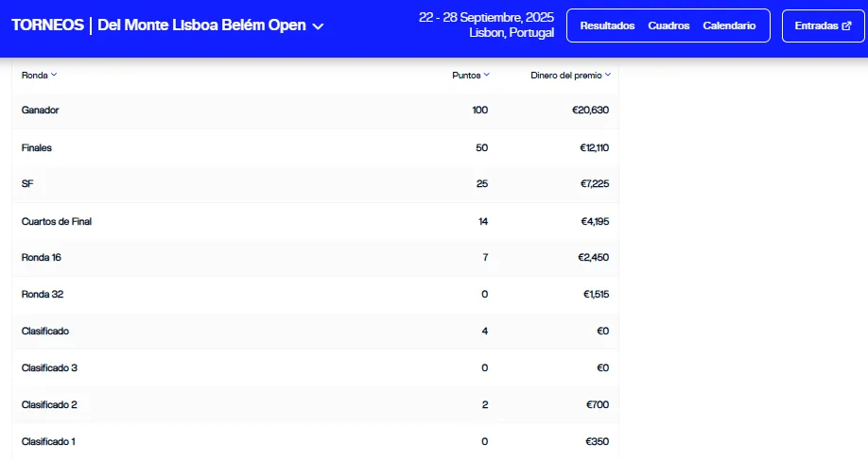Screen dimensions: 868x460
Task: Click the 25 points value for SF
Action: click(x=482, y=183)
